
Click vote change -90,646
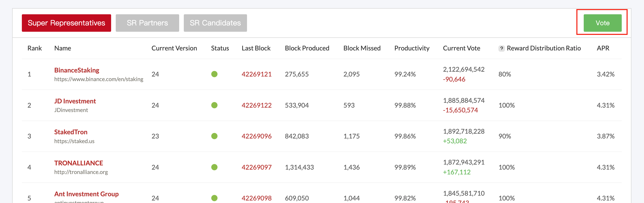454,79
